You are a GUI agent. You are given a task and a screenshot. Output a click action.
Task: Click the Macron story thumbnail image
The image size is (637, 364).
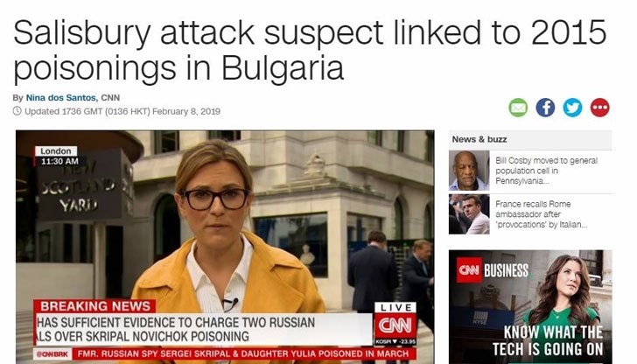coord(469,214)
